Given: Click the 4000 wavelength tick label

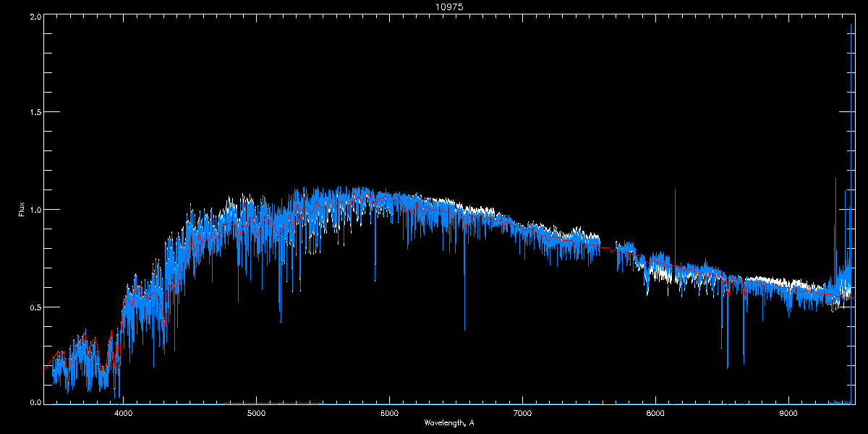Looking at the screenshot, I should [124, 413].
